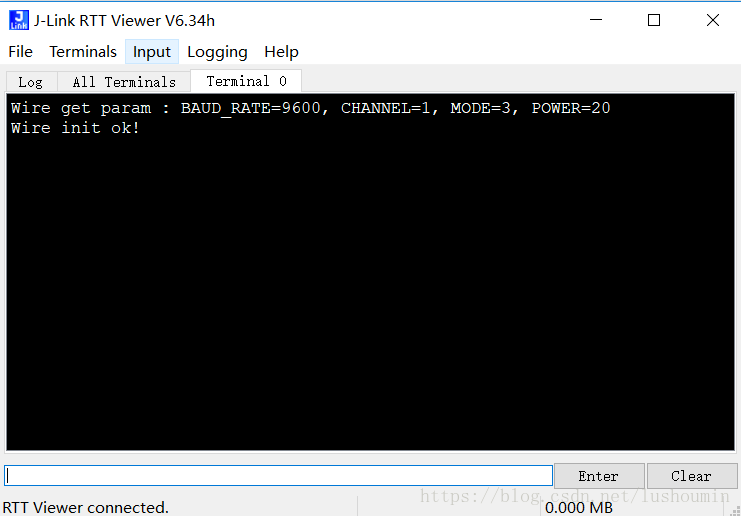Viewport: 741px width, 516px height.
Task: Click the J-Link application icon in title bar
Action: (x=19, y=20)
